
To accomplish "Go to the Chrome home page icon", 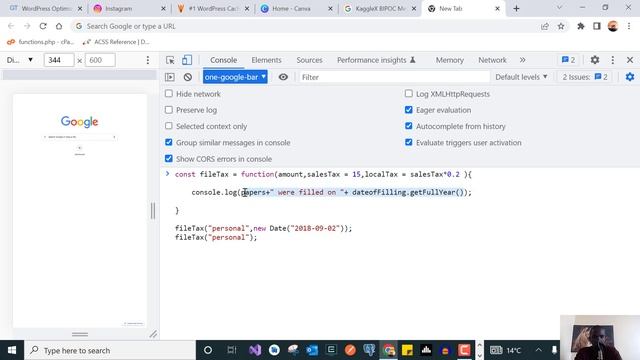I will [x=59, y=26].
